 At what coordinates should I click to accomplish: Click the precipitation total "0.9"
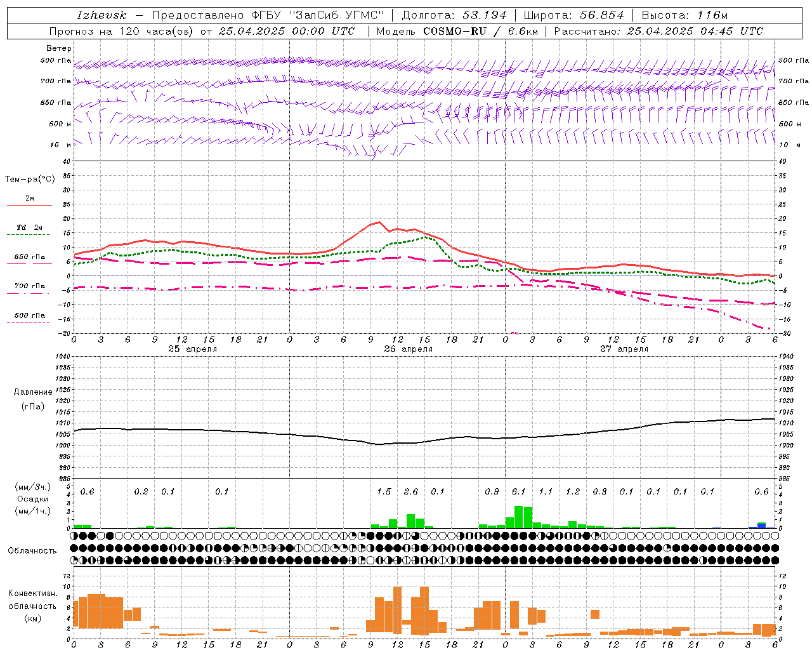click(492, 491)
